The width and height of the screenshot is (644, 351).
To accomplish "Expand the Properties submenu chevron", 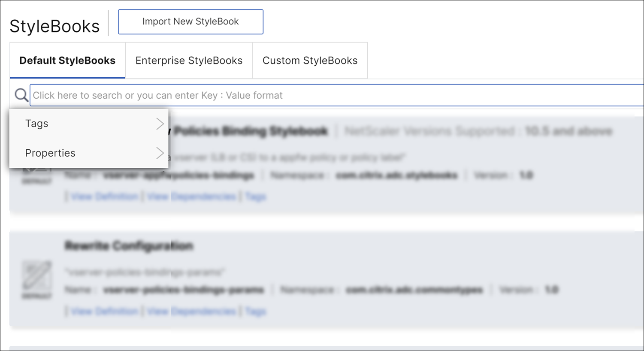I will (x=160, y=153).
